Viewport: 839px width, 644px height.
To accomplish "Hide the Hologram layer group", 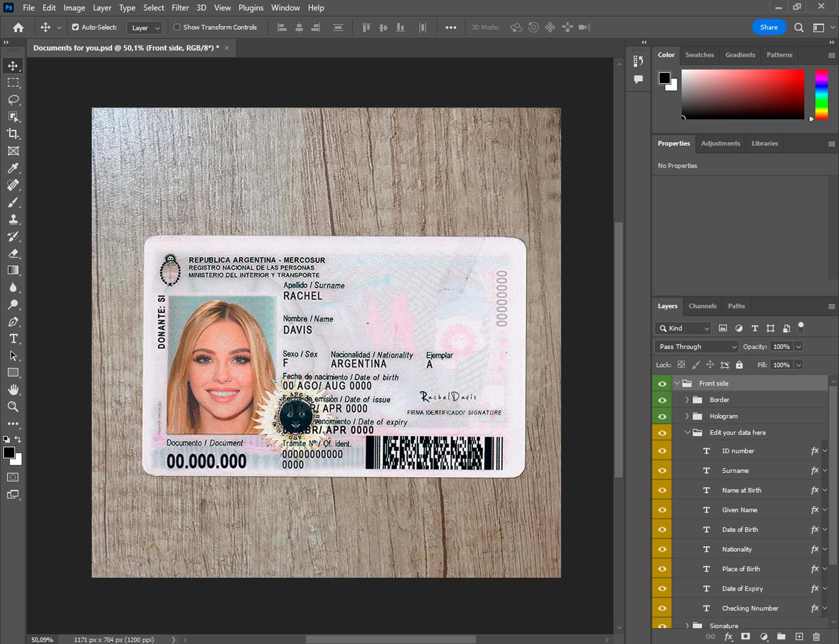I will coord(662,416).
